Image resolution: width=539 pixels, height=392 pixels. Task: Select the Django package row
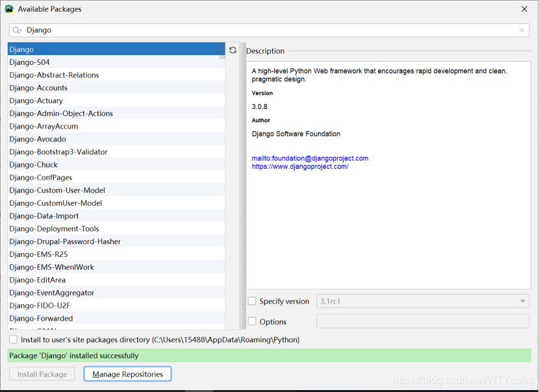(116, 49)
